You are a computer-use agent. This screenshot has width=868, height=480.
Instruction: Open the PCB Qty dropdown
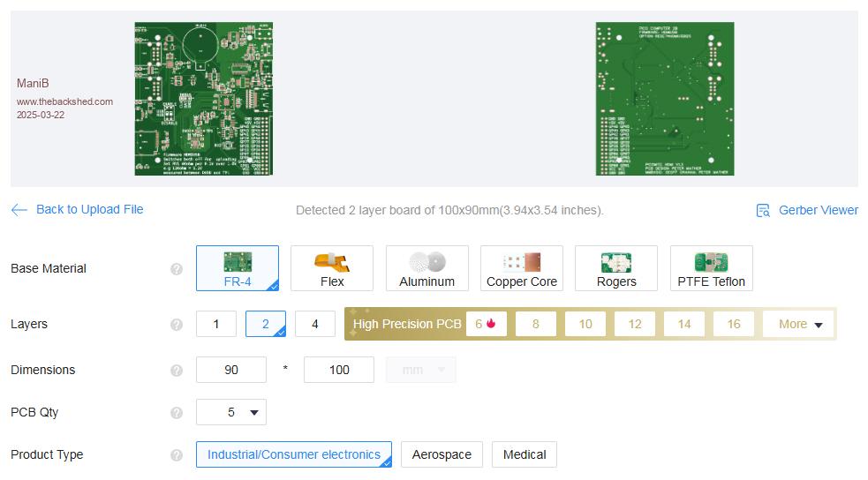(x=231, y=412)
